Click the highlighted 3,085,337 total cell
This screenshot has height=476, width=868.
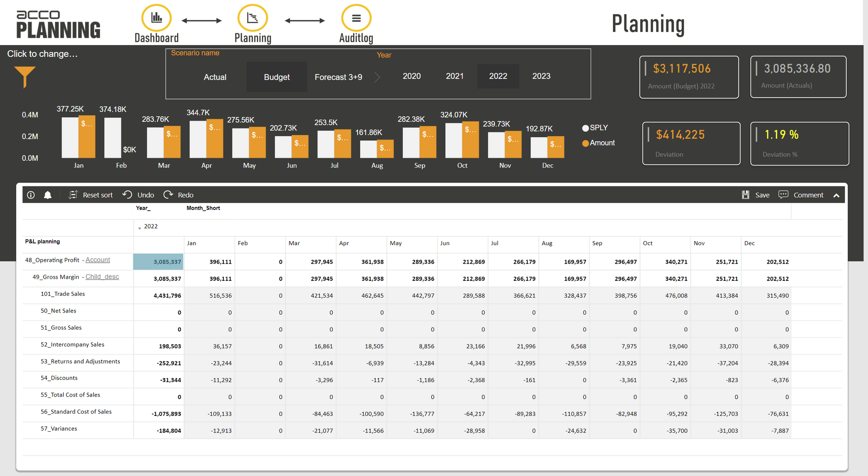coord(158,262)
